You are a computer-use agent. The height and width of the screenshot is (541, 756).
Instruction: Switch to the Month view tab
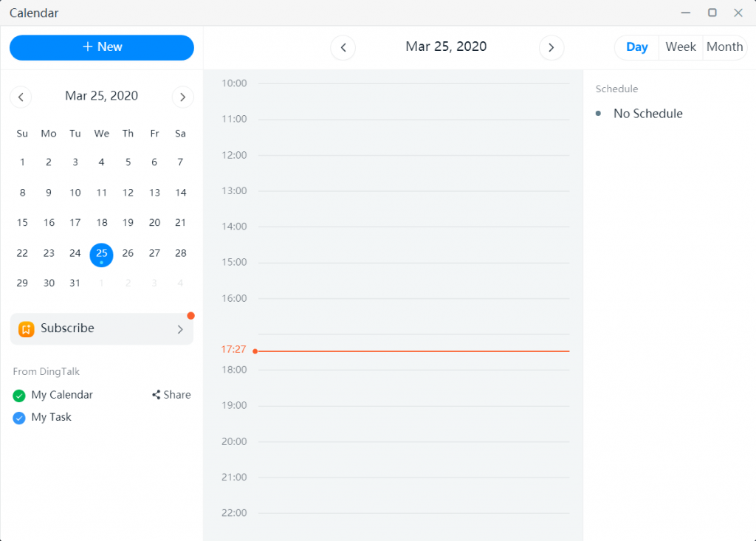pyautogui.click(x=724, y=47)
